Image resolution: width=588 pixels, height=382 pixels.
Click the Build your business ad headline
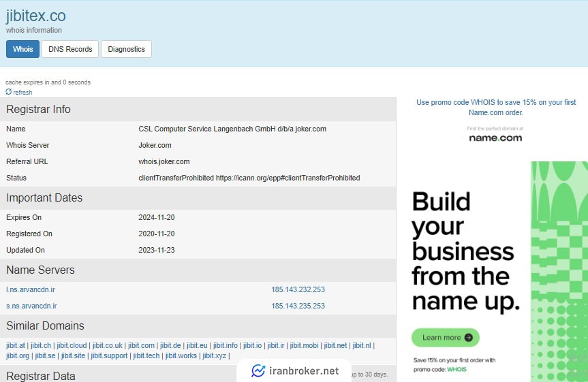click(x=465, y=251)
